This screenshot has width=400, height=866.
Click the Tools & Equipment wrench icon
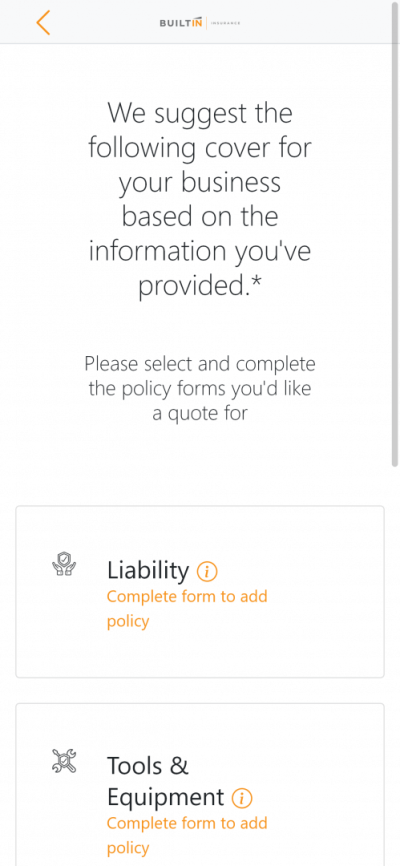pyautogui.click(x=64, y=761)
